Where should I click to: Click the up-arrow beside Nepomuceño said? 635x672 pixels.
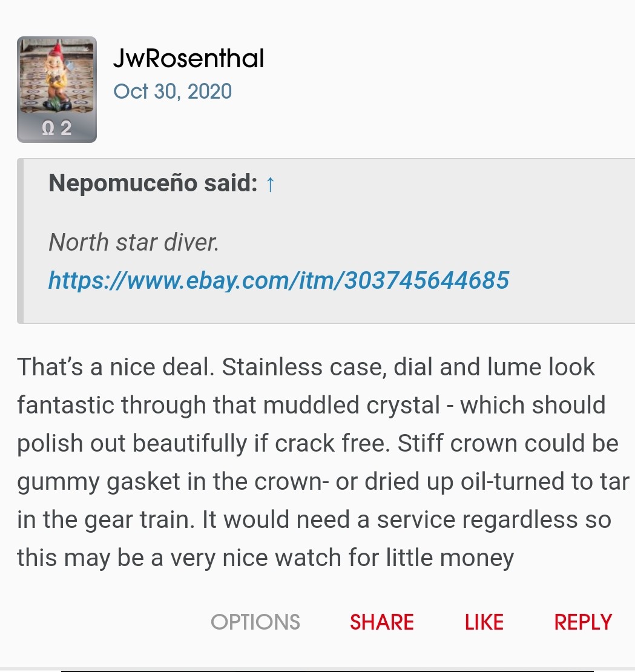coord(270,183)
